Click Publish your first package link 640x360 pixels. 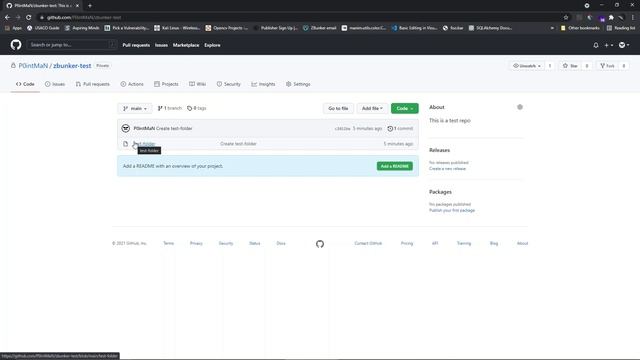(452, 210)
